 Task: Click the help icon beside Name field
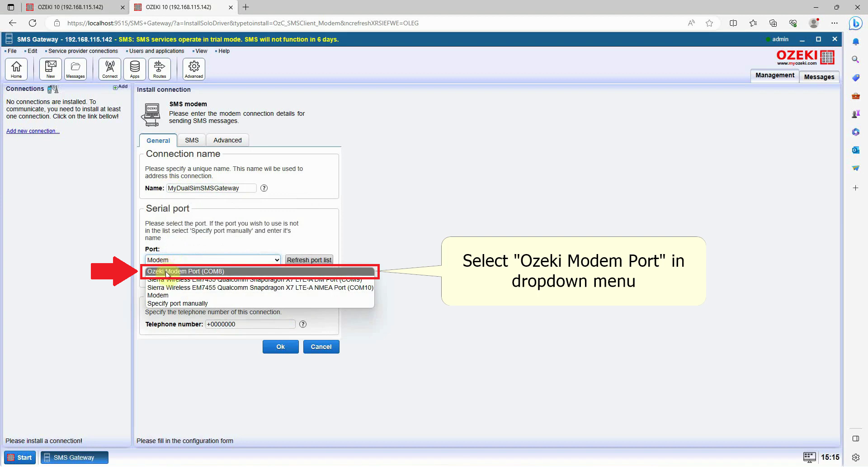click(x=264, y=188)
